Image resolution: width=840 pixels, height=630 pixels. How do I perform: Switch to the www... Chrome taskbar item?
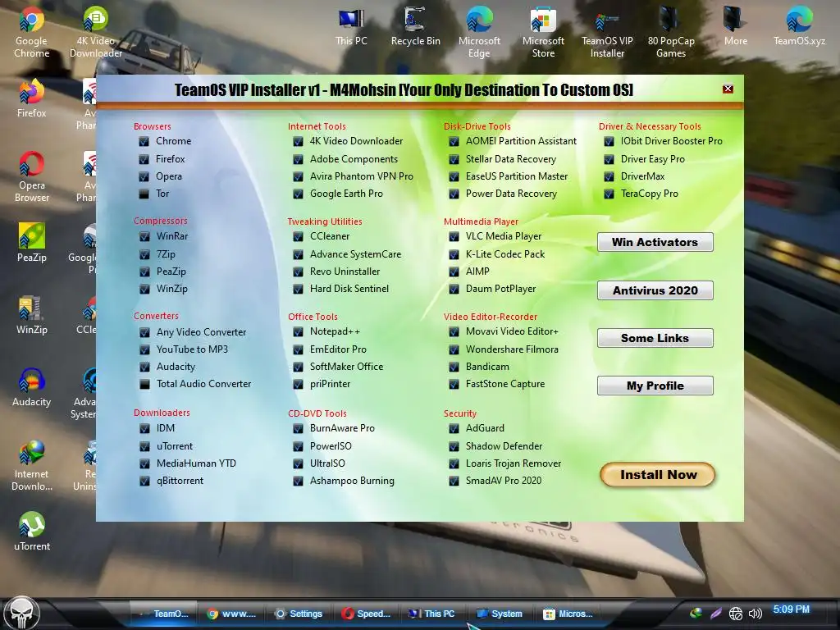232,614
